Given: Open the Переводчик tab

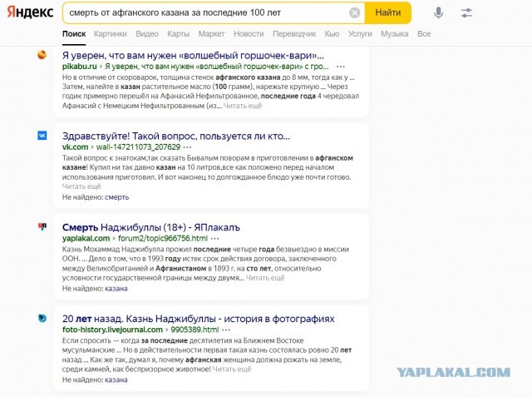Looking at the screenshot, I should (x=294, y=34).
